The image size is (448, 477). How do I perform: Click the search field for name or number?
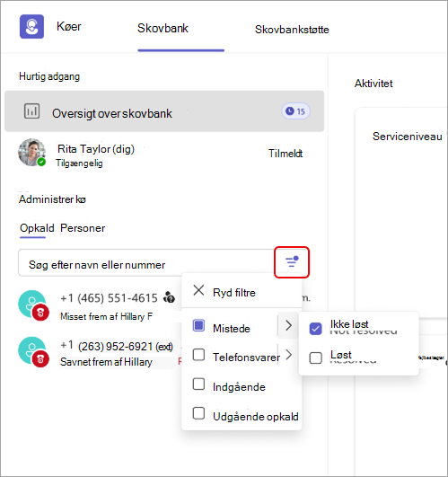[x=145, y=263]
